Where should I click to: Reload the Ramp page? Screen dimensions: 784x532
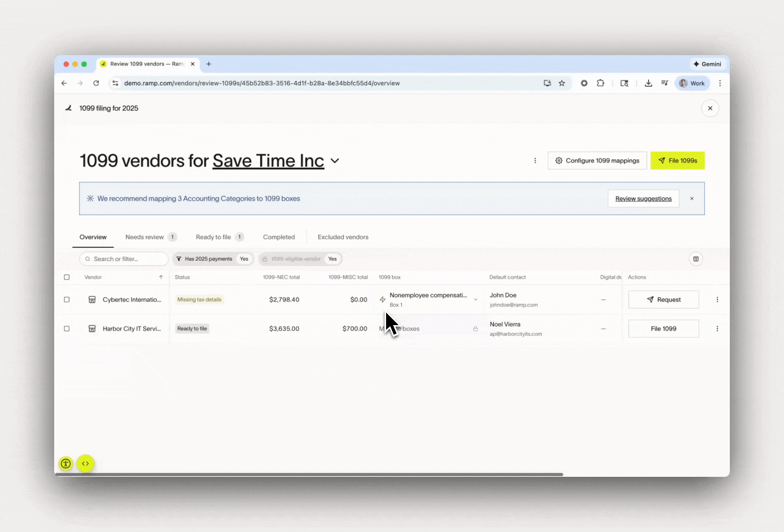pyautogui.click(x=96, y=83)
